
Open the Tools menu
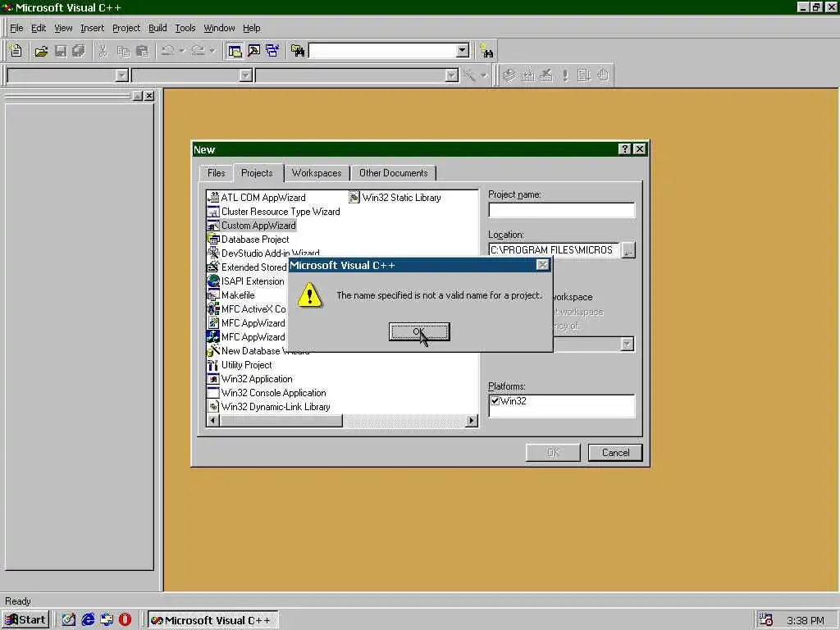pyautogui.click(x=185, y=28)
